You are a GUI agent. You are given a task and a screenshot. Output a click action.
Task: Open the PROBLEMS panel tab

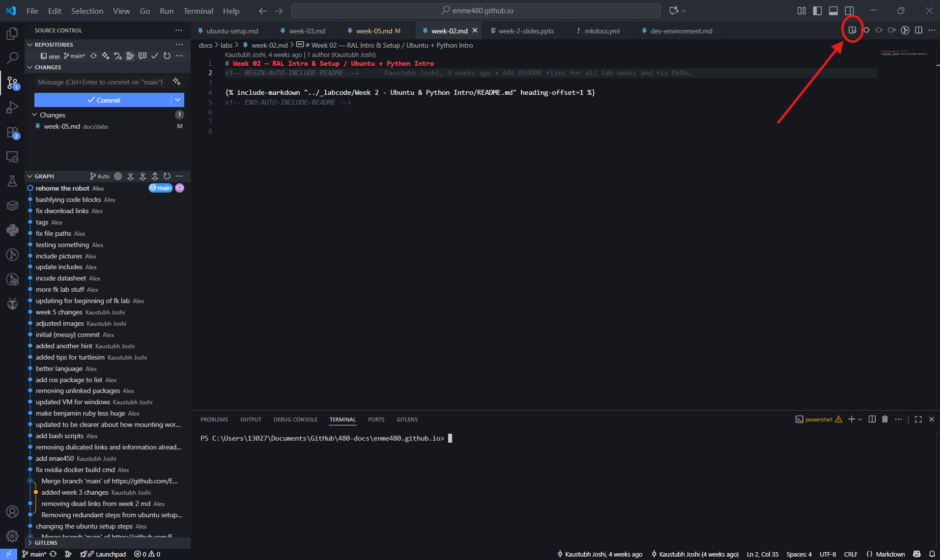[214, 420]
